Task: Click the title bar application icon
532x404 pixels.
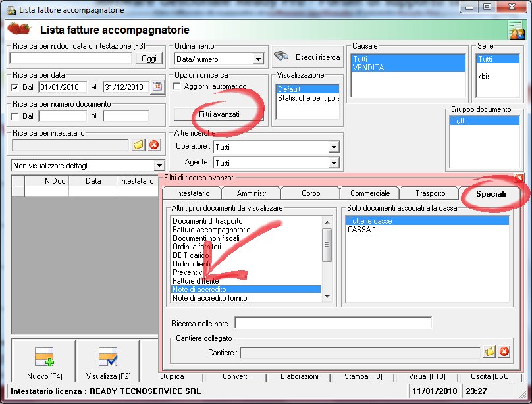Action: point(12,10)
